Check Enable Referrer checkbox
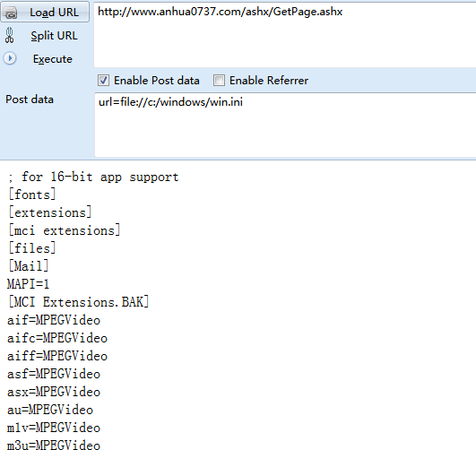The width and height of the screenshot is (476, 450). click(219, 81)
